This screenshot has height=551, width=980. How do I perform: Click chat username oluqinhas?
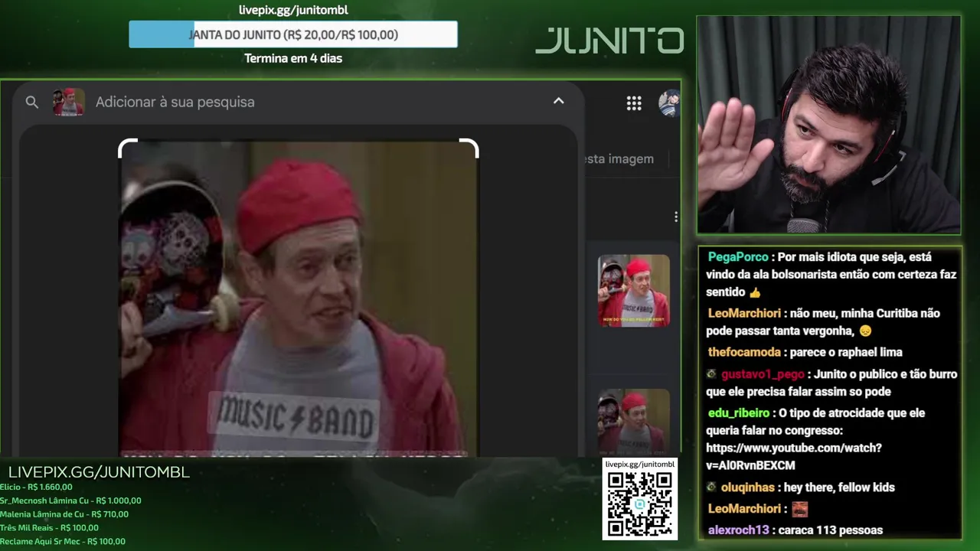pos(750,487)
